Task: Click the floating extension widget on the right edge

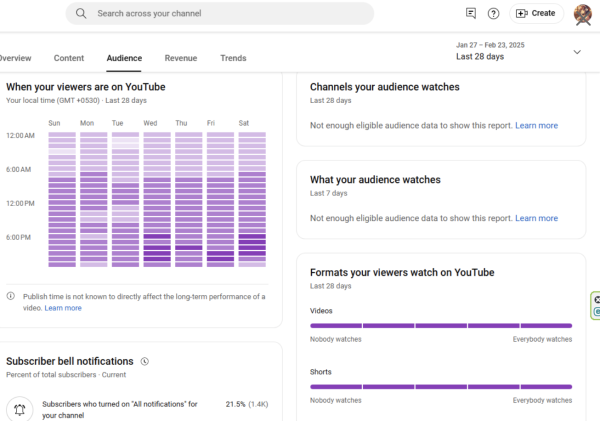Action: click(596, 305)
